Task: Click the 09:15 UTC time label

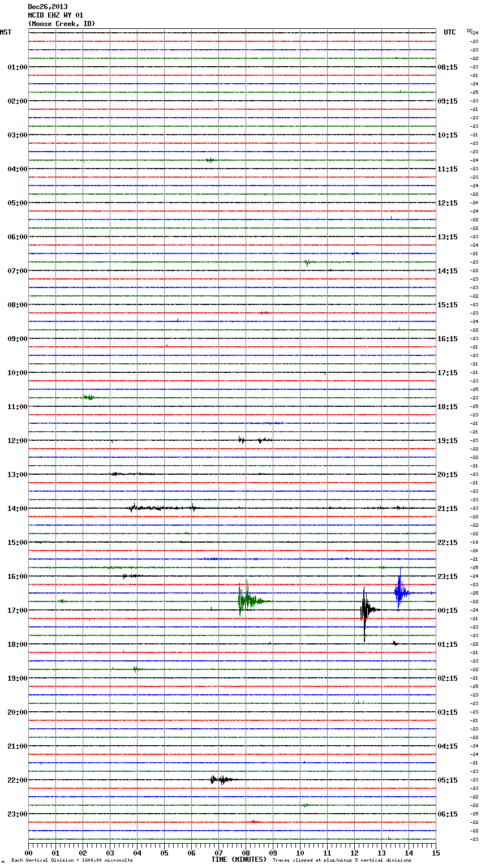Action: click(x=448, y=101)
